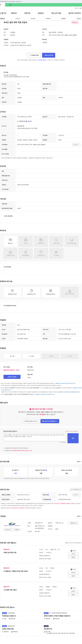Click the 로그인 link at top
This screenshot has width=82, height=644.
point(77,8)
